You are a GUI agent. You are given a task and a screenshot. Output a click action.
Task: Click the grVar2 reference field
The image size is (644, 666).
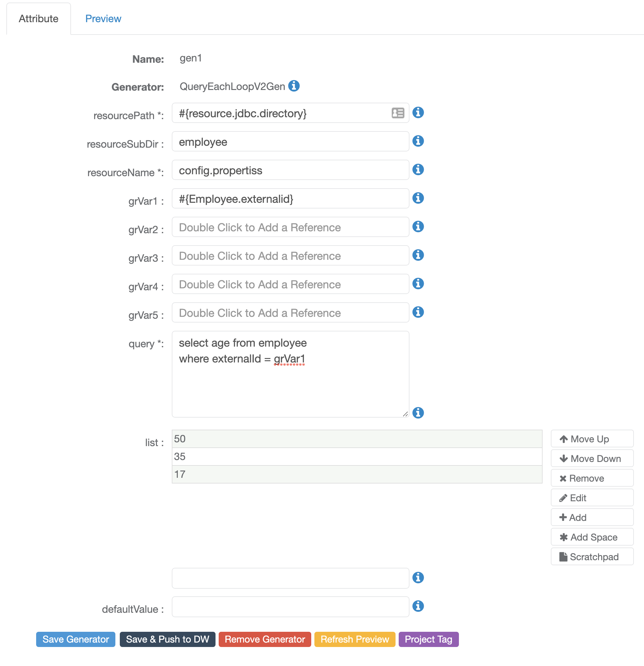pos(290,227)
